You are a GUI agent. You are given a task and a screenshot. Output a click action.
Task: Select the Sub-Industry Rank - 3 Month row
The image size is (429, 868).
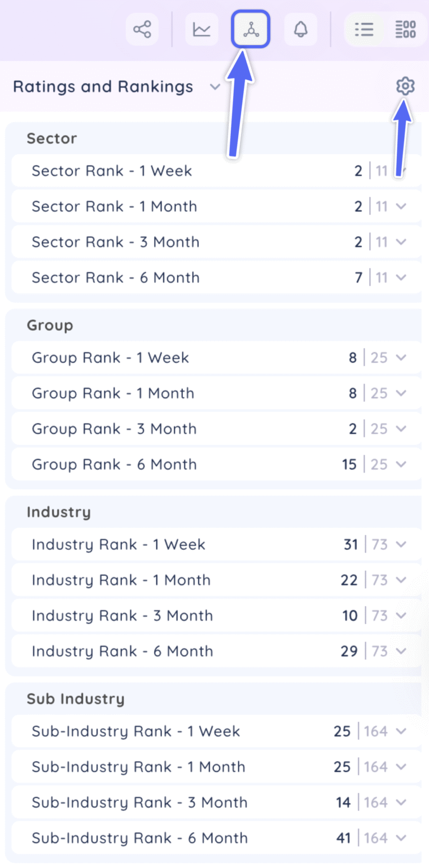pyautogui.click(x=169, y=802)
